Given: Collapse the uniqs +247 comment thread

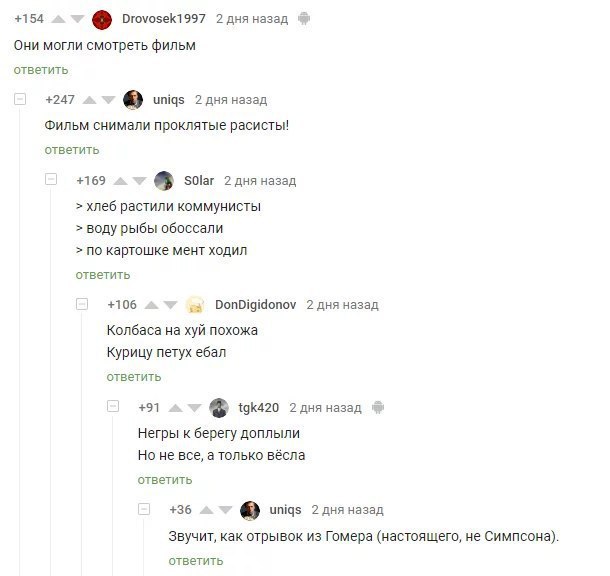Looking at the screenshot, I should (x=20, y=99).
